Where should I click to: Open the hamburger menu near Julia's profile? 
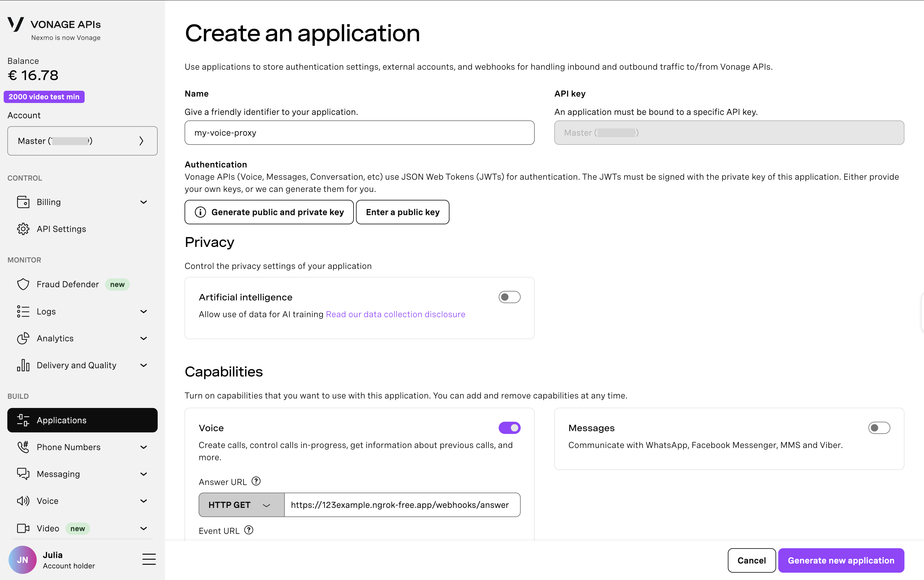(x=149, y=559)
